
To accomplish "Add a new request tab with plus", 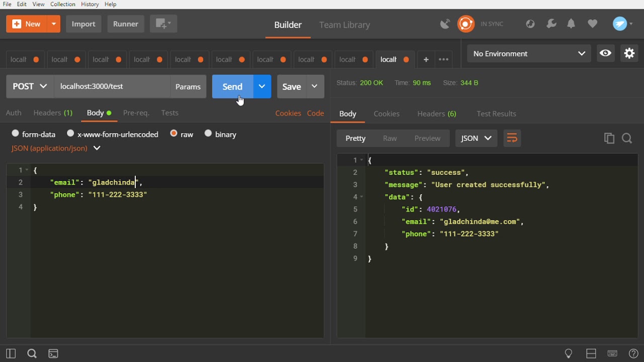I will pyautogui.click(x=426, y=59).
